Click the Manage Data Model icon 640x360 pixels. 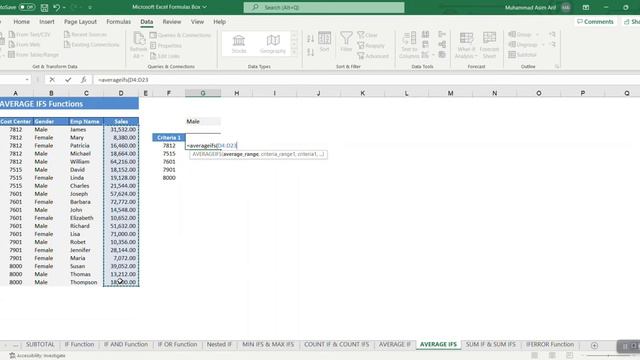click(442, 54)
